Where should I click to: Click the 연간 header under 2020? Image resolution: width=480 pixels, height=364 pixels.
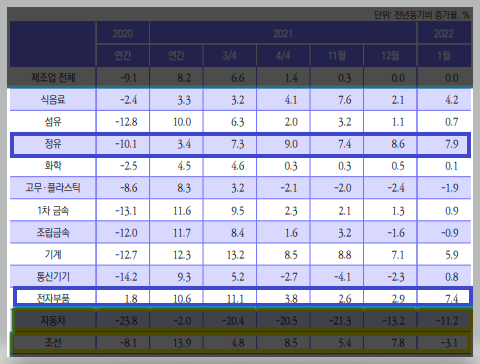click(123, 55)
